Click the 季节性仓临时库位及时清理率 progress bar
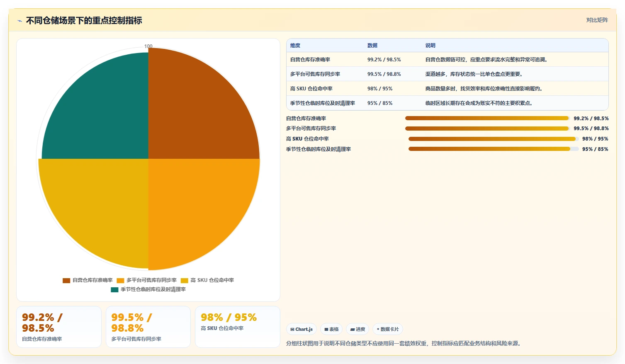Image resolution: width=625 pixels, height=364 pixels. tap(494, 149)
